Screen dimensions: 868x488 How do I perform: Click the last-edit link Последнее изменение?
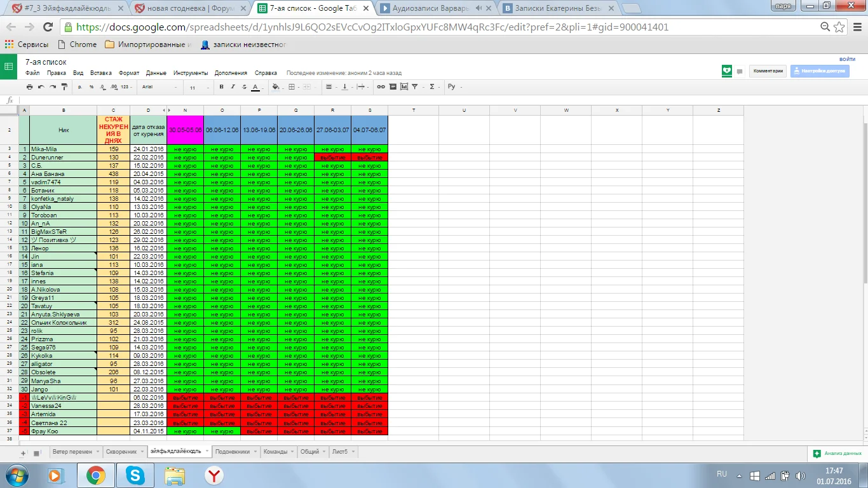pyautogui.click(x=344, y=73)
